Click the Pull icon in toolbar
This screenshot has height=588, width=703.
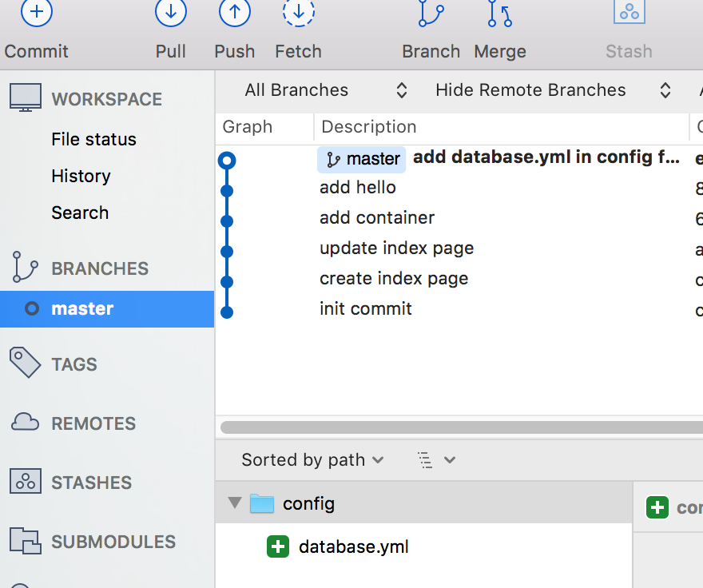pyautogui.click(x=170, y=13)
